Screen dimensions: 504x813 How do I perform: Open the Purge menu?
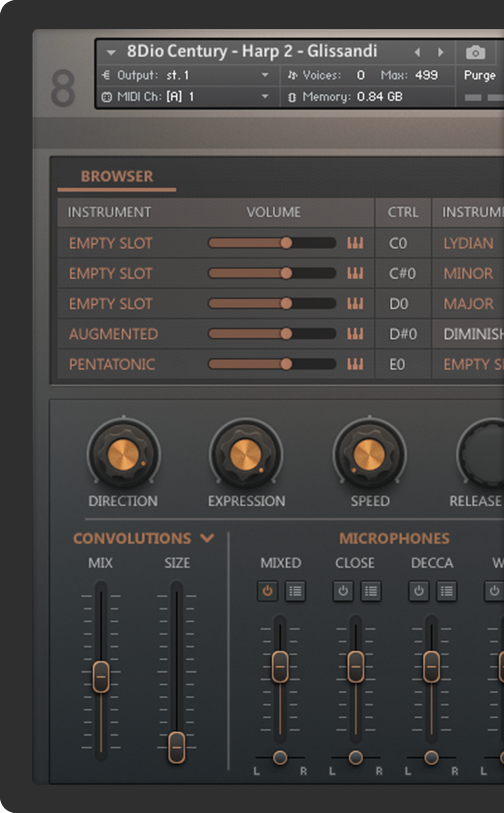(480, 75)
